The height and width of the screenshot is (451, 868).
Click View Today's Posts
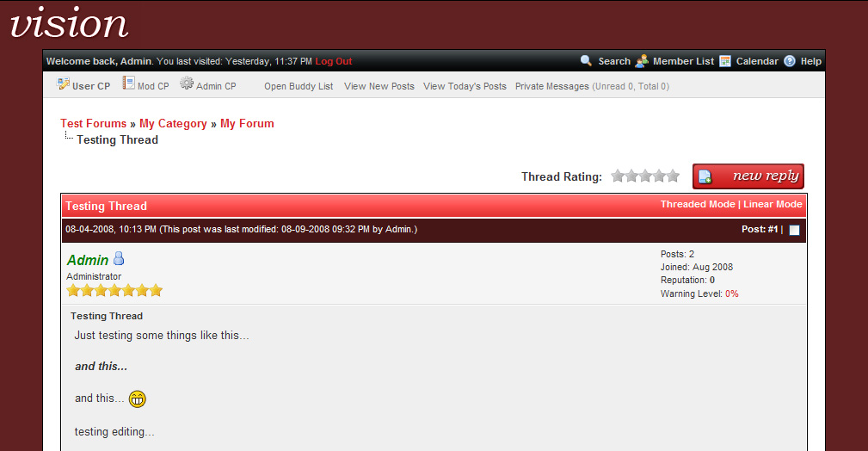tap(465, 86)
